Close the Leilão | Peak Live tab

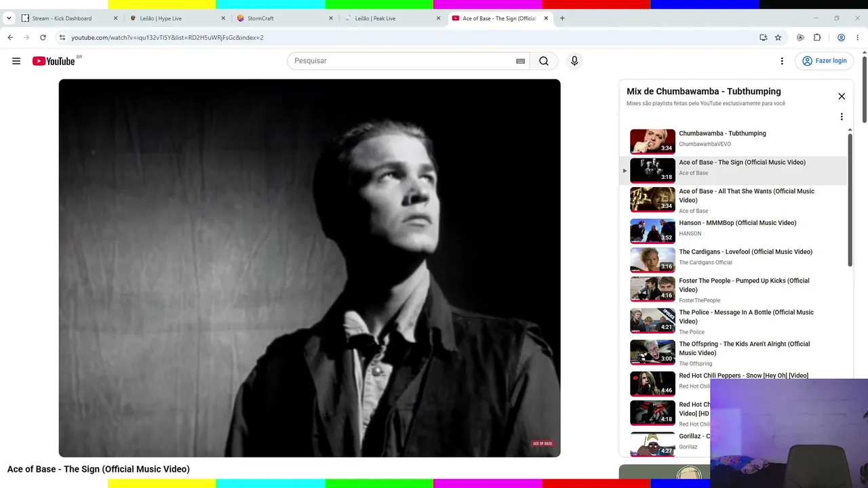439,18
